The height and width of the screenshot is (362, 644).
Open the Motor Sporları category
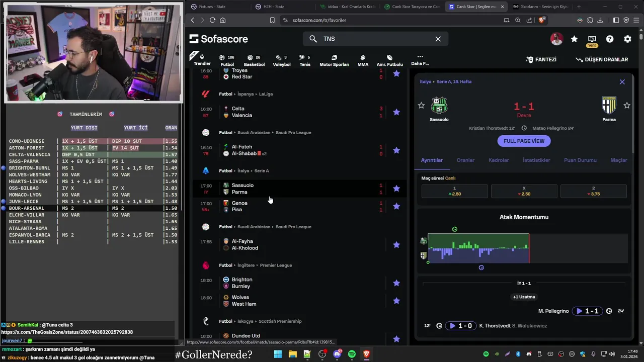[x=334, y=60]
